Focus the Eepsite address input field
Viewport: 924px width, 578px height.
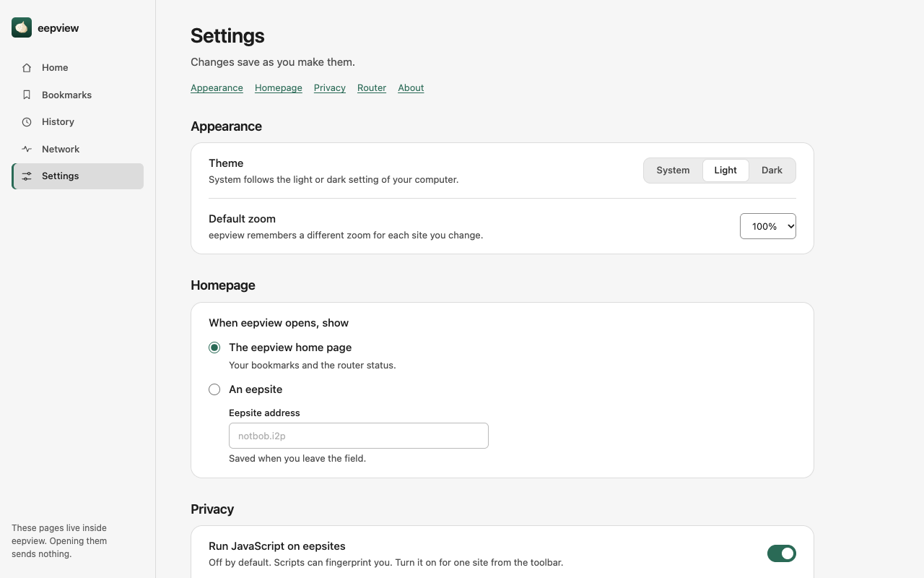(x=359, y=436)
